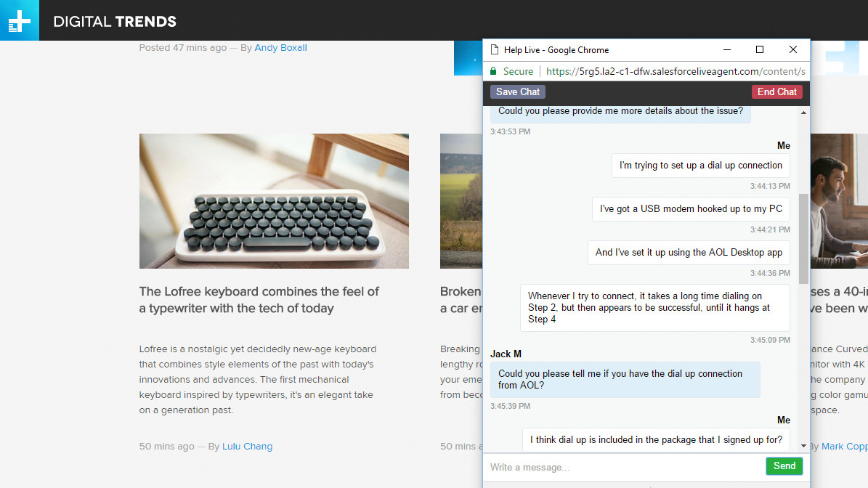Click the red End Chat button
Screen dimensions: 868x488
[x=777, y=91]
